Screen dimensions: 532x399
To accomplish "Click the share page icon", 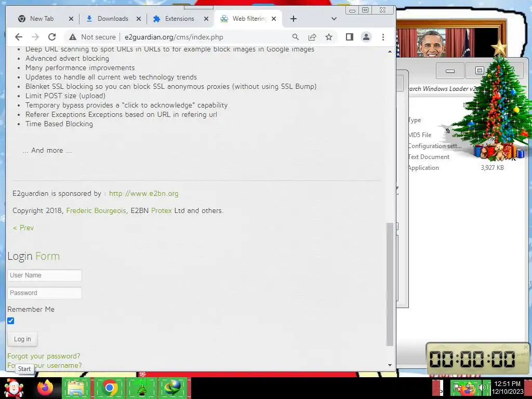I will click(312, 37).
